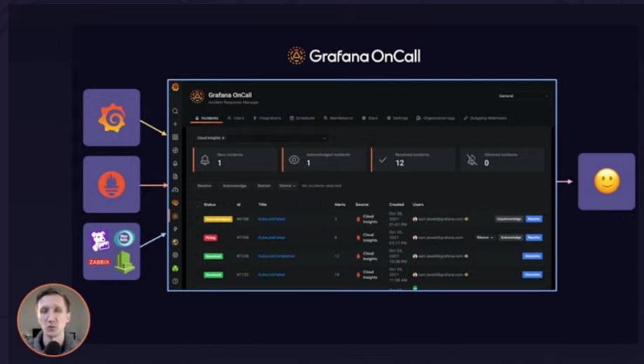Open KubeJobFailed link in the Firing row

272,238
